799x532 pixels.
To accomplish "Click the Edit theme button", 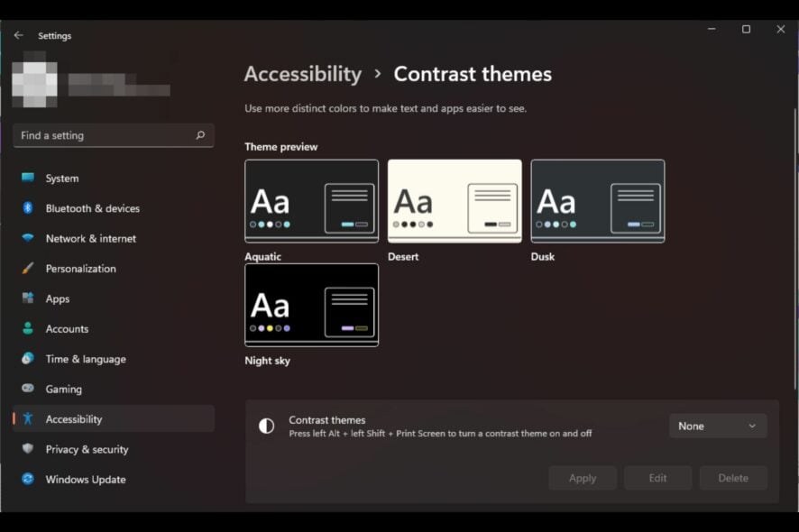I will [x=657, y=478].
